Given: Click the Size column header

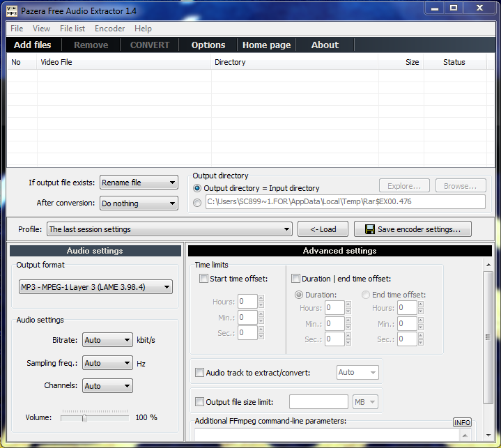Looking at the screenshot, I should pyautogui.click(x=401, y=62).
